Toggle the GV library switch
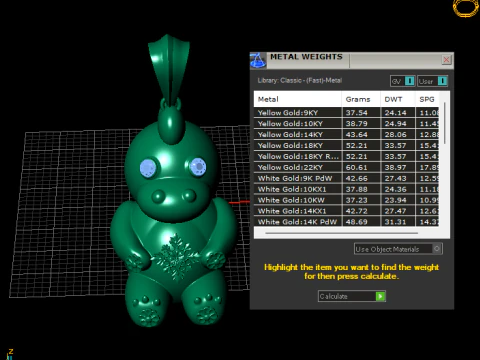The image size is (480, 360). click(403, 81)
